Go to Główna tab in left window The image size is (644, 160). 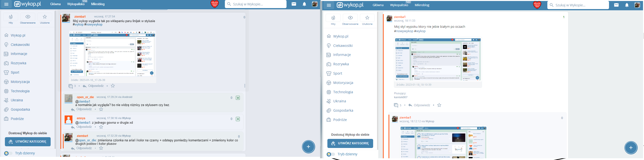pyautogui.click(x=56, y=4)
